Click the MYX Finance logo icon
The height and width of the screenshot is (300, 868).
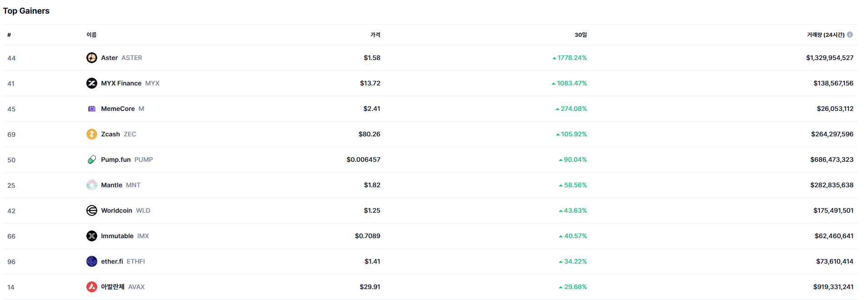92,83
